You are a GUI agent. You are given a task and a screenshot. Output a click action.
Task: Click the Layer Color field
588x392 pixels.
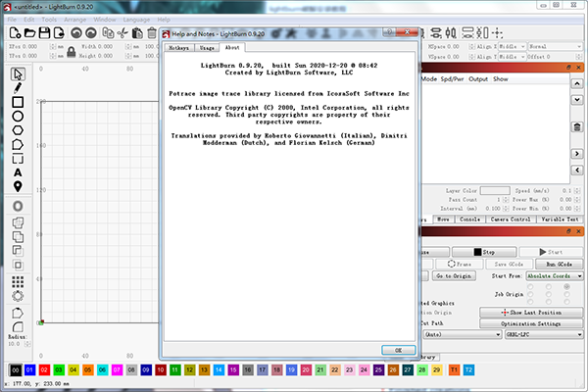point(495,190)
